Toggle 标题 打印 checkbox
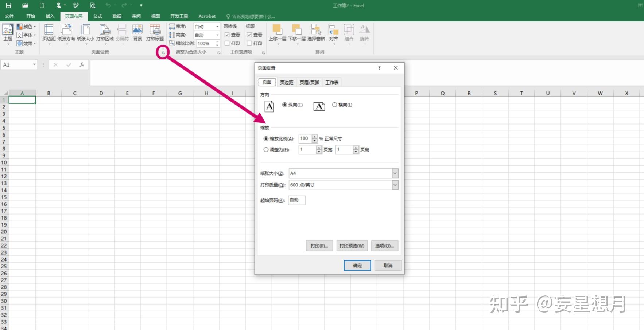Viewport: 644px width, 330px height. tap(249, 43)
